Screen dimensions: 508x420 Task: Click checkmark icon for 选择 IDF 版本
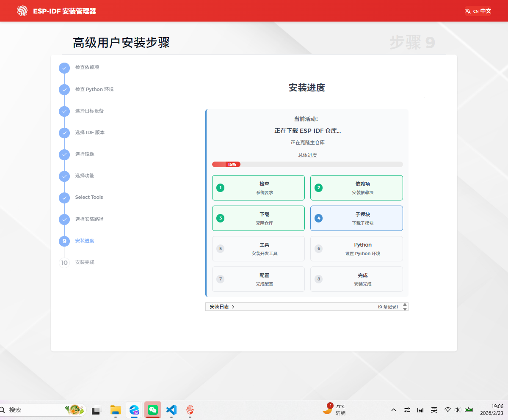[64, 133]
